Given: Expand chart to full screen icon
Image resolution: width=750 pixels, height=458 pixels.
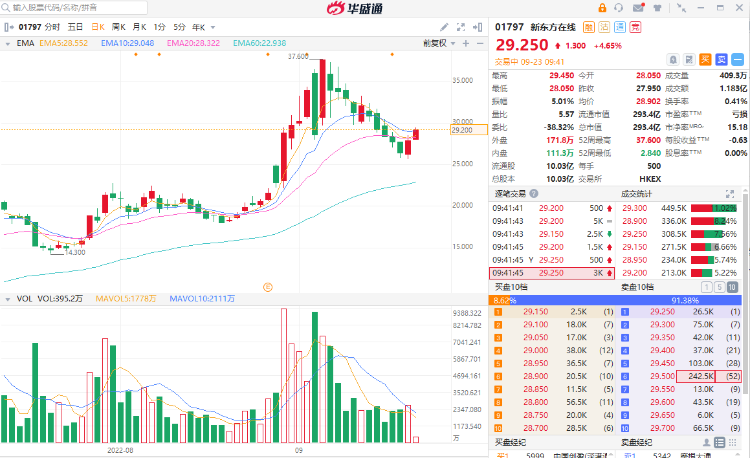Looking at the screenshot, I should [461, 27].
